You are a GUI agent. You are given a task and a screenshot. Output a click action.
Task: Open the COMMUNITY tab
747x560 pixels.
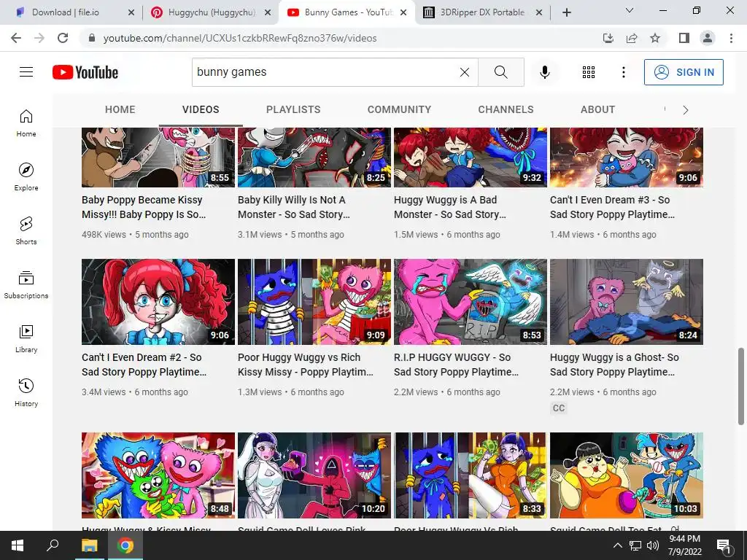tap(399, 109)
